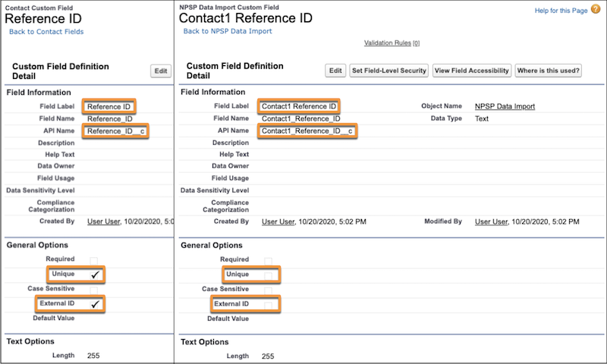Select the Contact1_Reference_ID field name value
Viewport: 607px width, 364px height.
[300, 118]
